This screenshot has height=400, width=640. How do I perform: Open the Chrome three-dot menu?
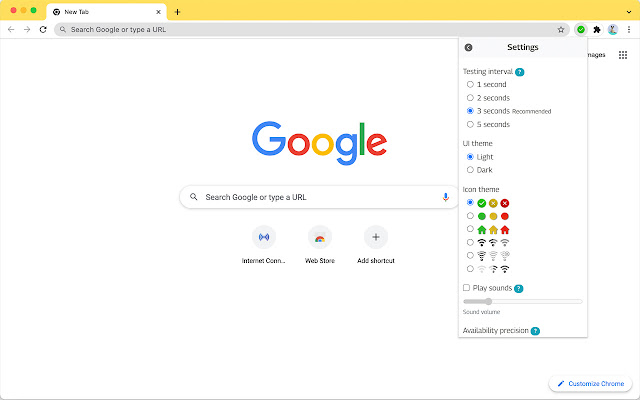[629, 29]
